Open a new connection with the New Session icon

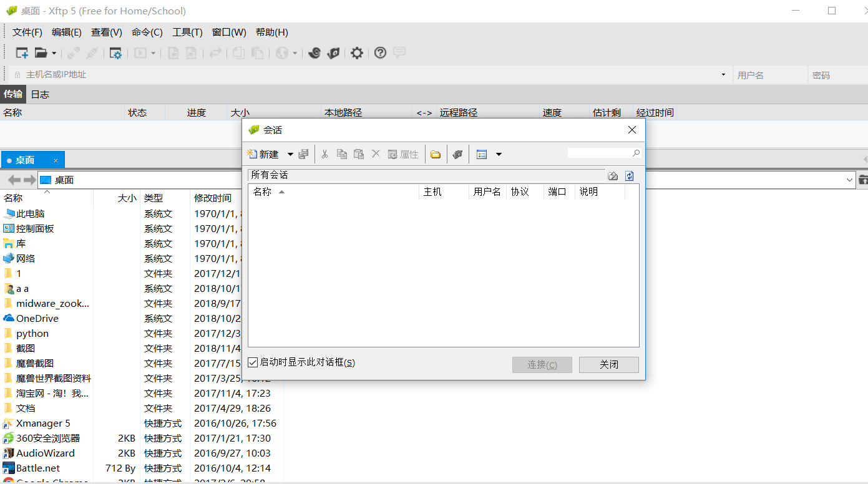(21, 53)
